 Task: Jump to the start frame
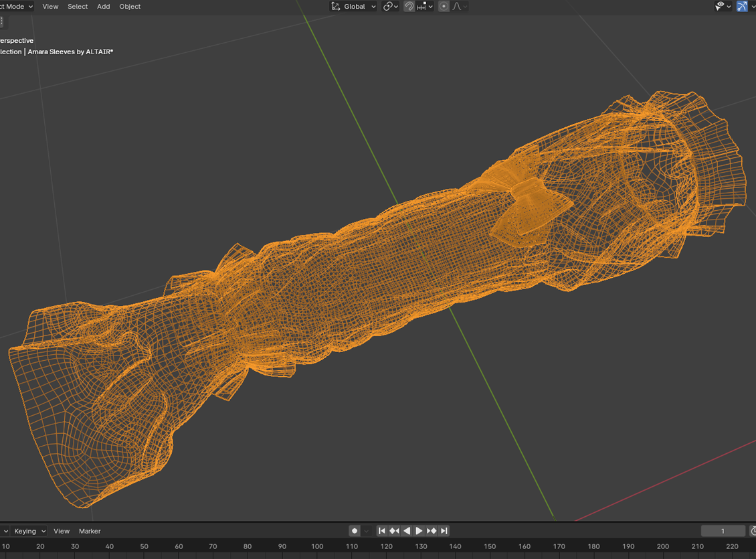tap(382, 531)
